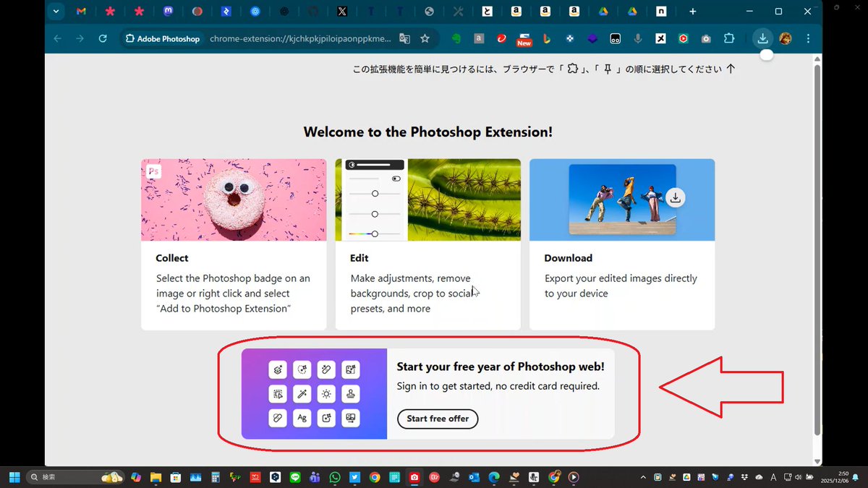Open the Evernote elephant extension

pos(456,38)
